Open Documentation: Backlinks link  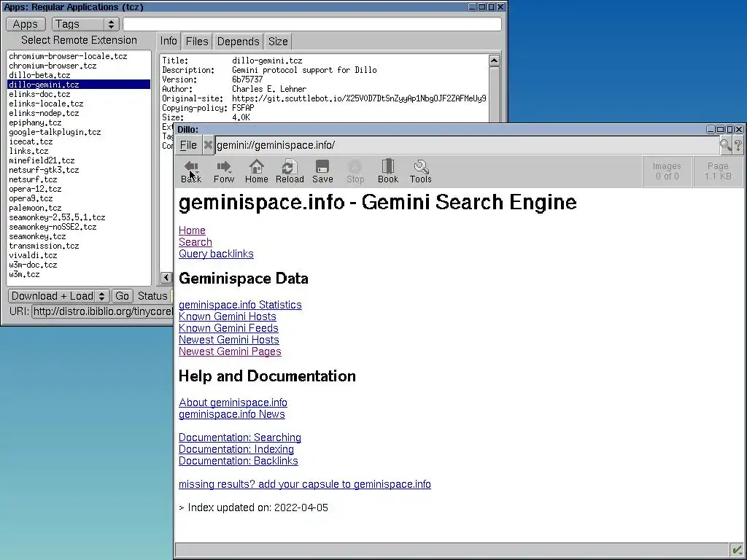[x=239, y=461]
